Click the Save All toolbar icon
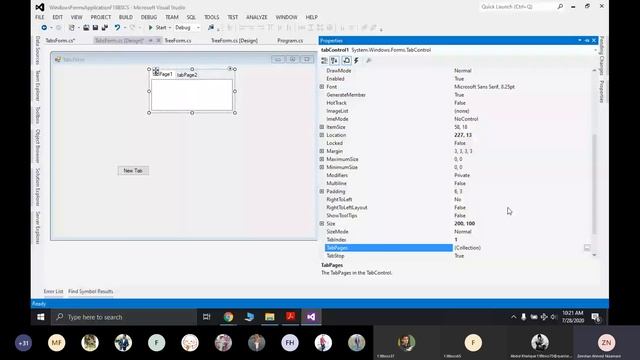640x360 pixels. pos(104,27)
